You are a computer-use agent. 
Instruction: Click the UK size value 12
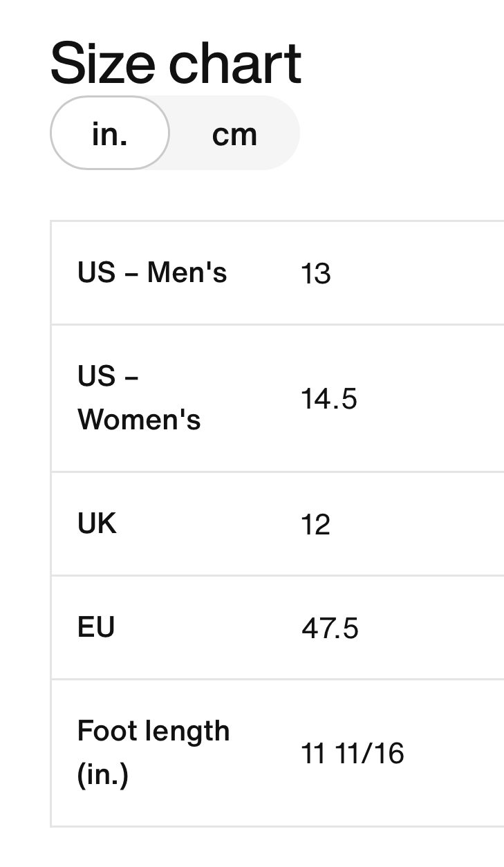(x=316, y=525)
